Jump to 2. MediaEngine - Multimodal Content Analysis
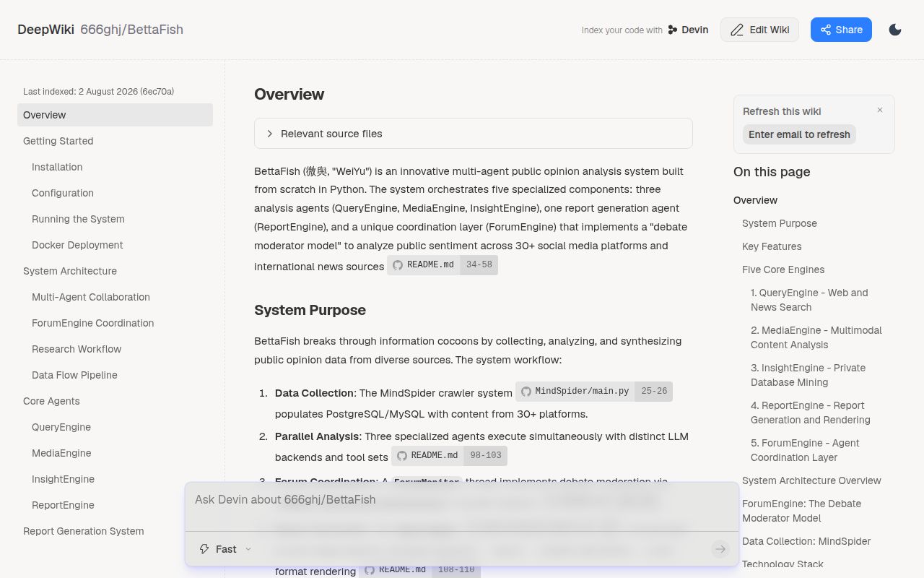The image size is (924, 578). pos(816,337)
